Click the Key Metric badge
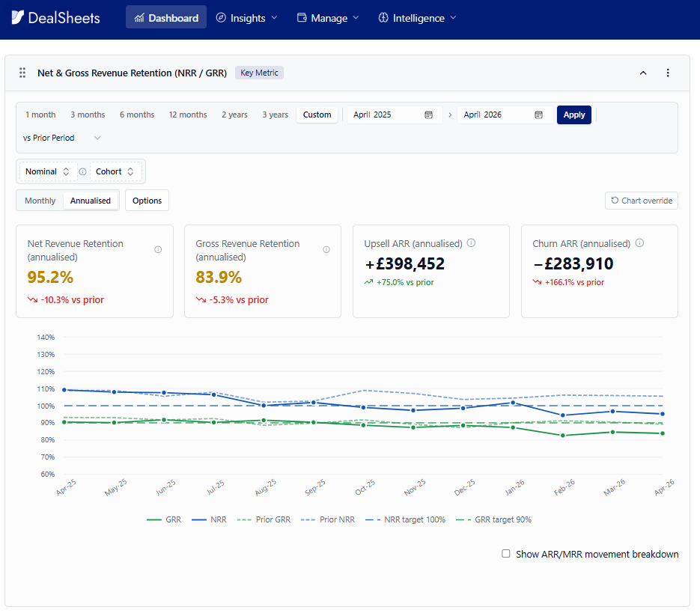The image size is (700, 613). click(259, 73)
